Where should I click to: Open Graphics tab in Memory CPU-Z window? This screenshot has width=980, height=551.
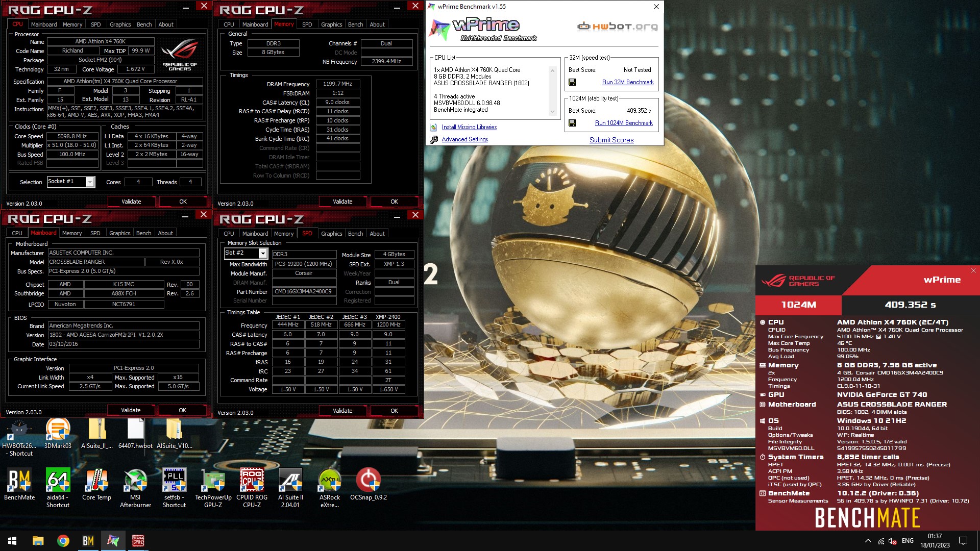tap(332, 24)
